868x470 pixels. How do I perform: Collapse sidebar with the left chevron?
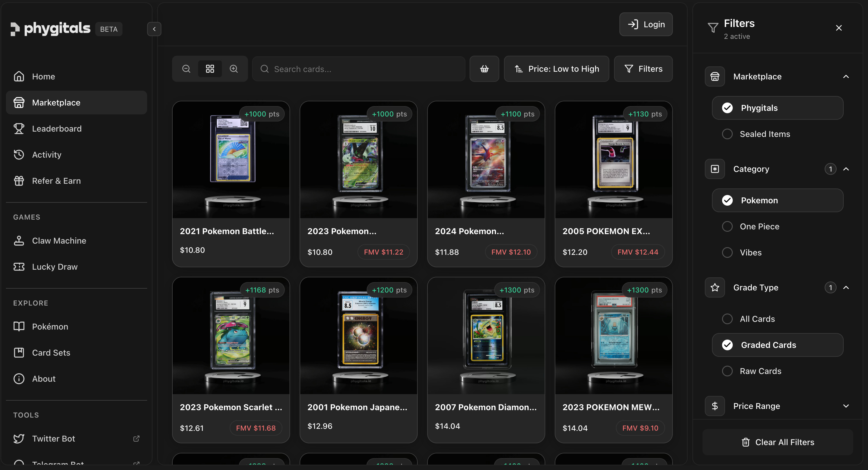(x=154, y=29)
